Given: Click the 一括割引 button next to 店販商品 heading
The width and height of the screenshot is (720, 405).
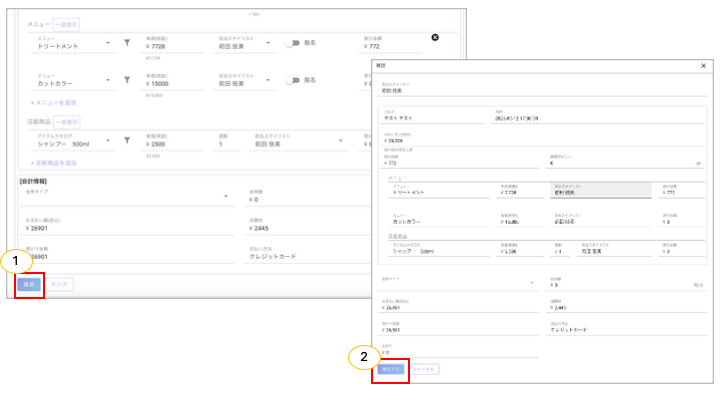Looking at the screenshot, I should click(67, 122).
